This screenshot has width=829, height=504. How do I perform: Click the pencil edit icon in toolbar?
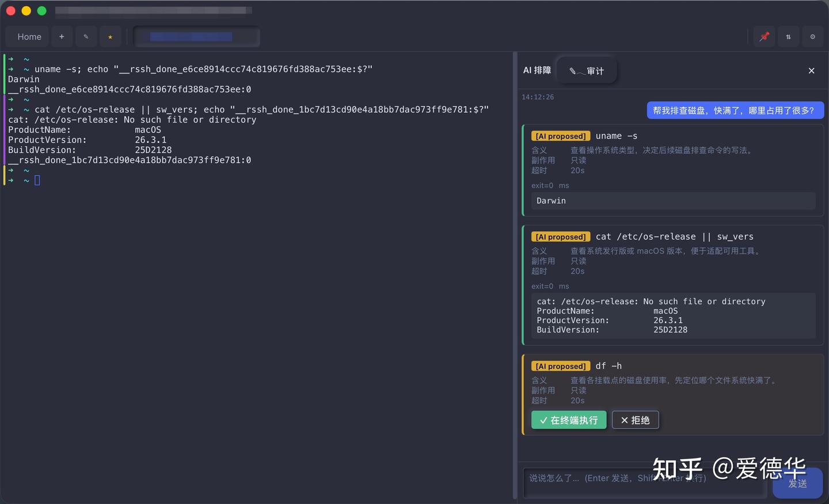(x=86, y=37)
